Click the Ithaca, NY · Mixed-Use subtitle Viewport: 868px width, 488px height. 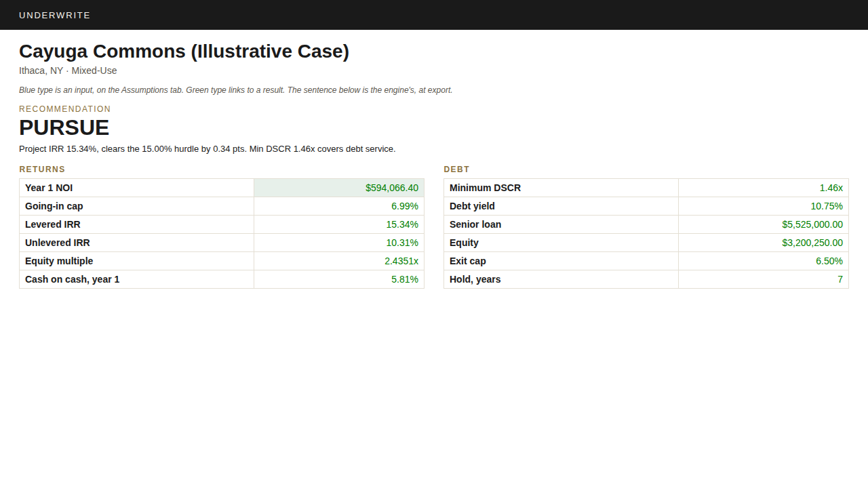point(68,70)
